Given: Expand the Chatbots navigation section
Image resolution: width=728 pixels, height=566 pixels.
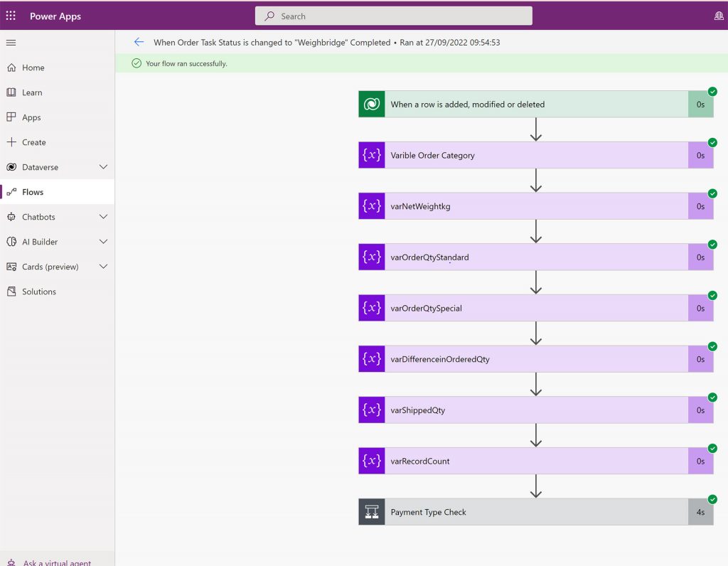Looking at the screenshot, I should tap(103, 217).
